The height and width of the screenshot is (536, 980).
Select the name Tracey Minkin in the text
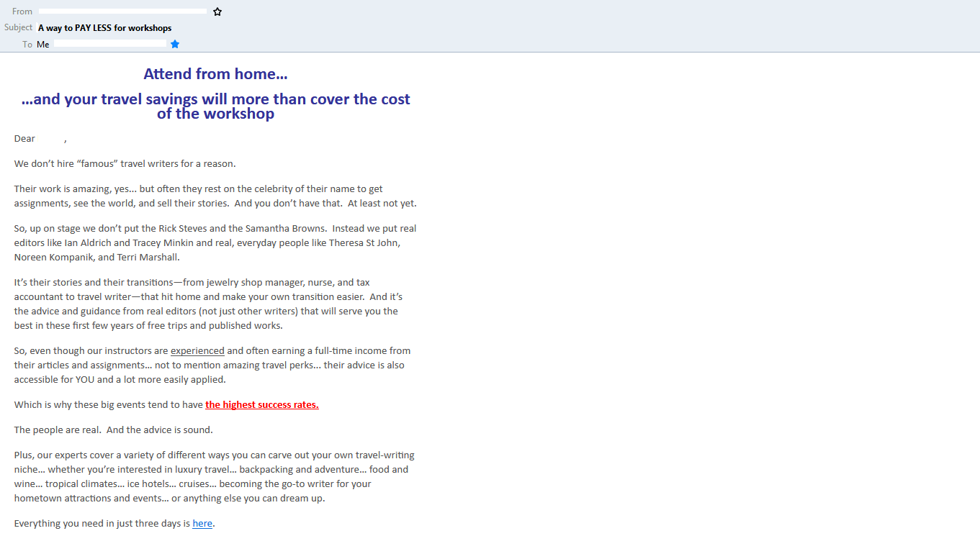point(162,242)
